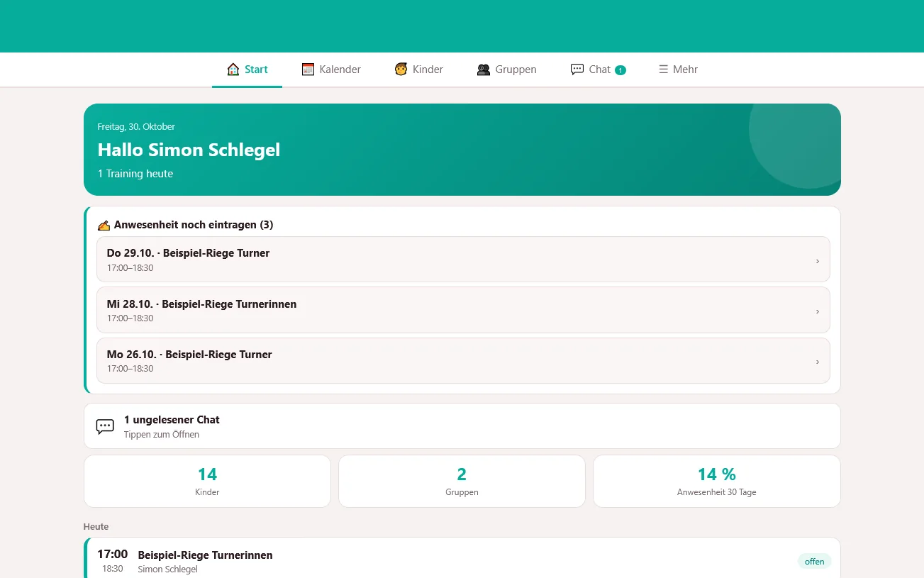
Task: Click the house icon beside Start
Action: tap(233, 70)
